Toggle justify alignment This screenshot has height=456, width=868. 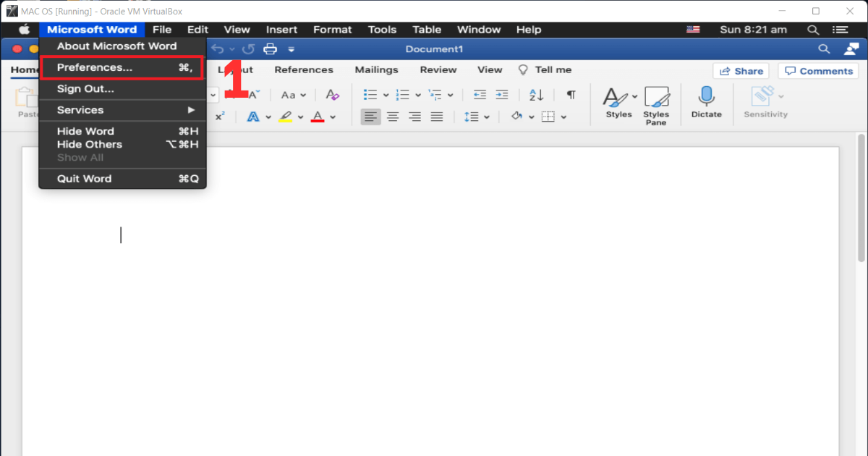437,117
